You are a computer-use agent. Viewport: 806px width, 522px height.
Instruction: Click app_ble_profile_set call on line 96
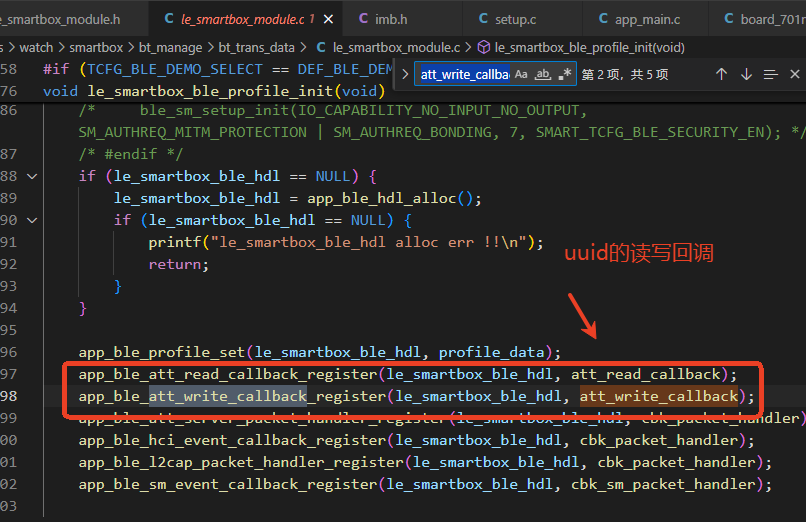(161, 352)
